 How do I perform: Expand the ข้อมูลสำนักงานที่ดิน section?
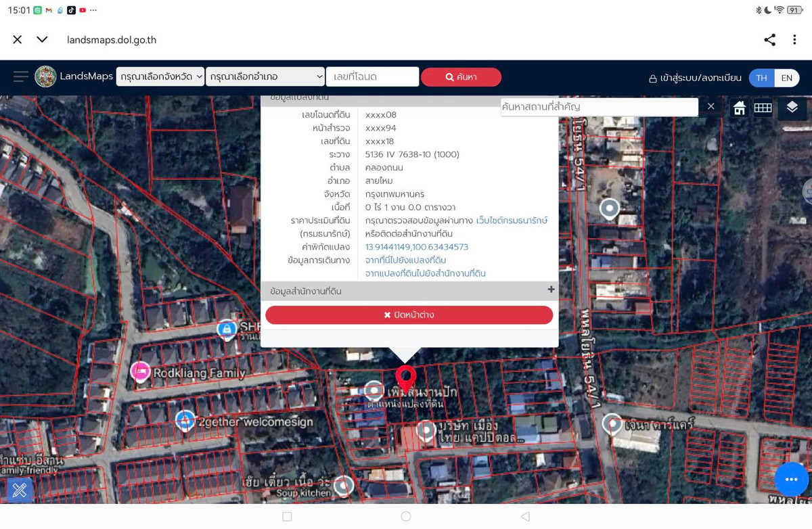[551, 290]
